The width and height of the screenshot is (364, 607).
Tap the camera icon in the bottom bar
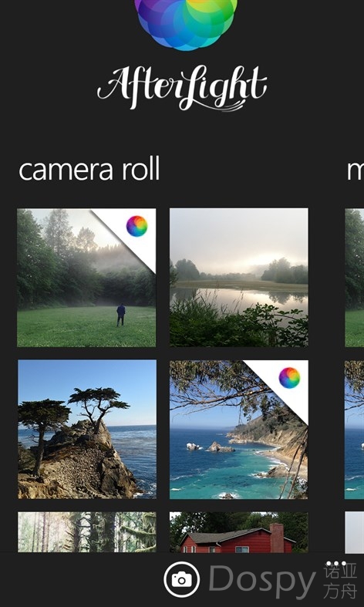[x=181, y=579]
